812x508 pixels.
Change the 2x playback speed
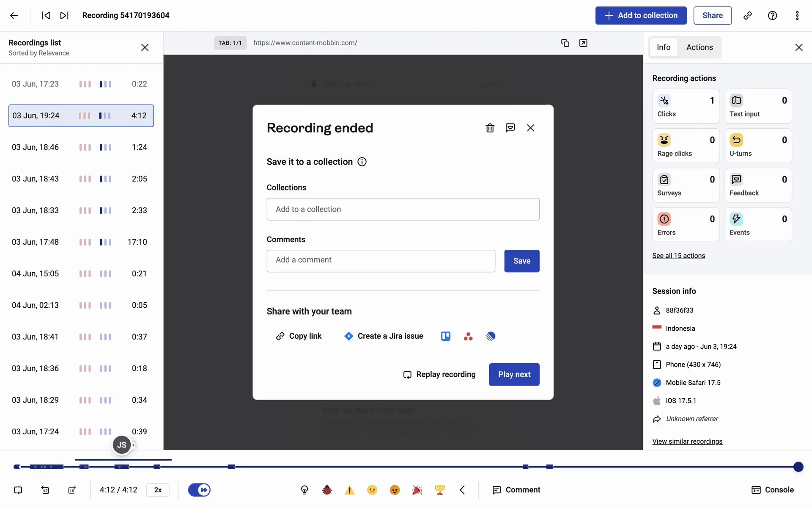coord(158,490)
